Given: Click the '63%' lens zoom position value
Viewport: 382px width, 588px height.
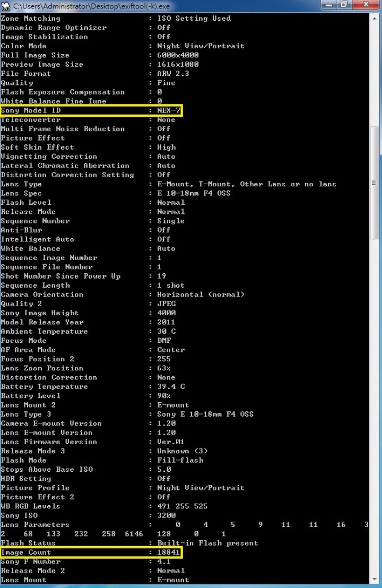Looking at the screenshot, I should 164,368.
